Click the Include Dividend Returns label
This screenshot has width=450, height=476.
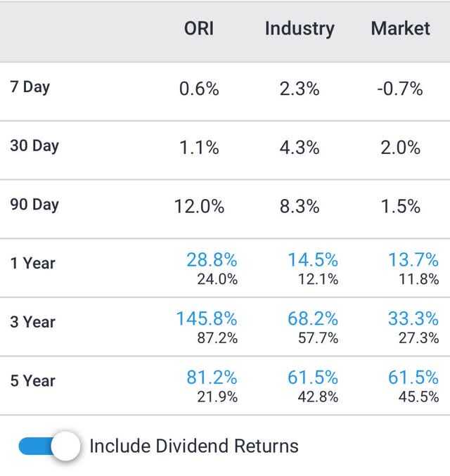[194, 446]
